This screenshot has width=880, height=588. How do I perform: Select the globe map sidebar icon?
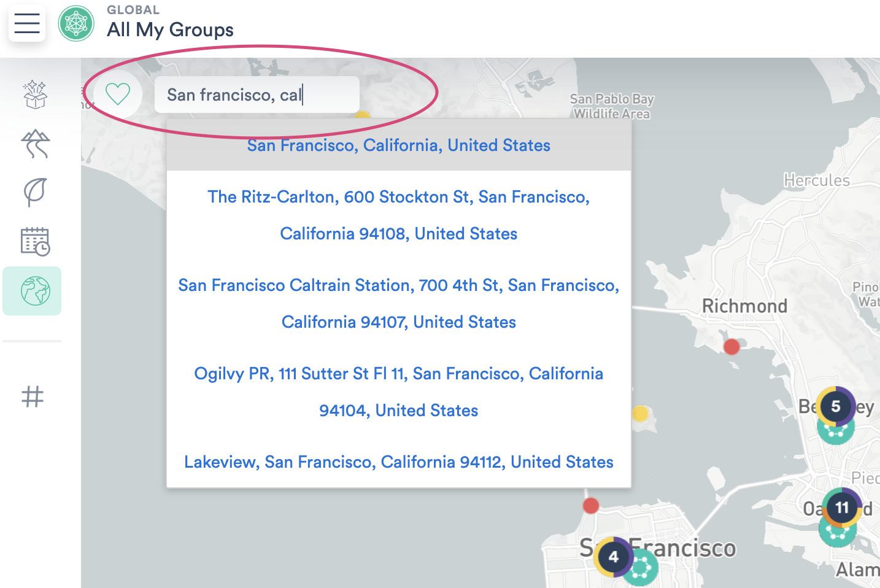[35, 291]
